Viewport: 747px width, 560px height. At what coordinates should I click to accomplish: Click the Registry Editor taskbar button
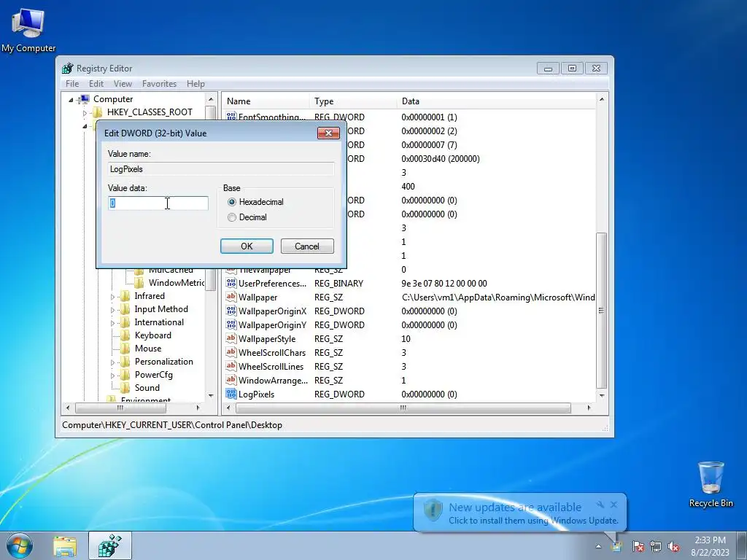point(110,545)
